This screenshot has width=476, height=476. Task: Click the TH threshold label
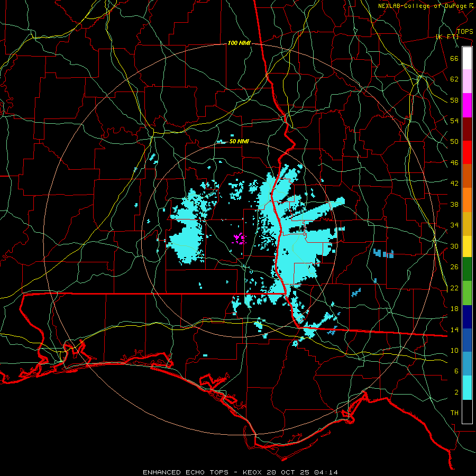coord(454,413)
